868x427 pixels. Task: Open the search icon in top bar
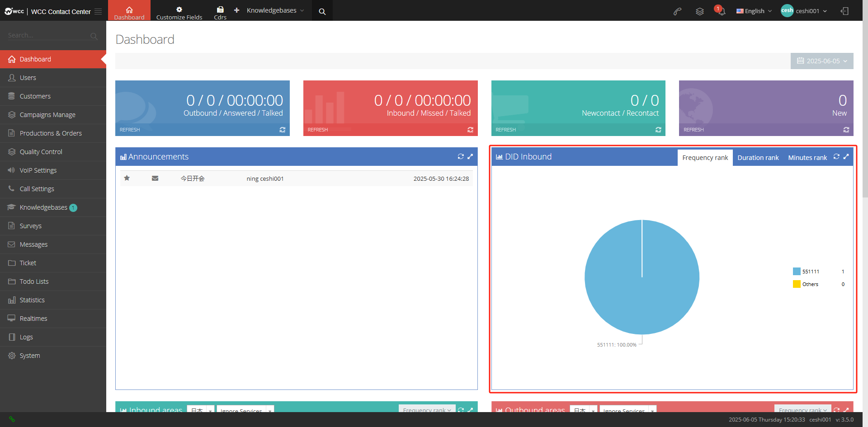[322, 11]
